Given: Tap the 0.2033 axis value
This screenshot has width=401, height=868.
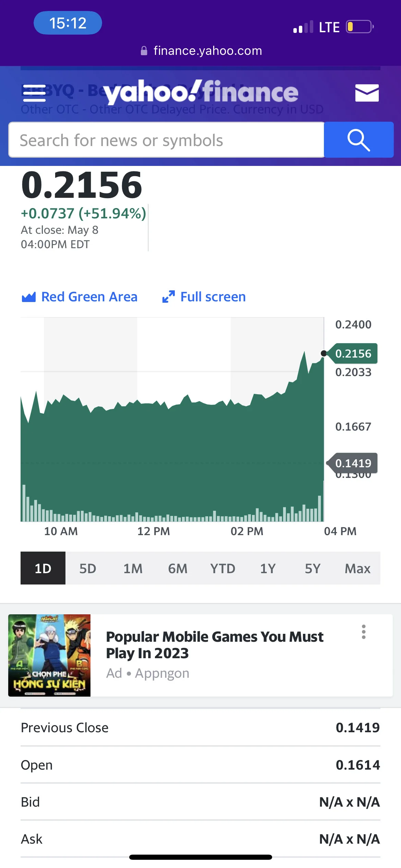Looking at the screenshot, I should pos(353,372).
